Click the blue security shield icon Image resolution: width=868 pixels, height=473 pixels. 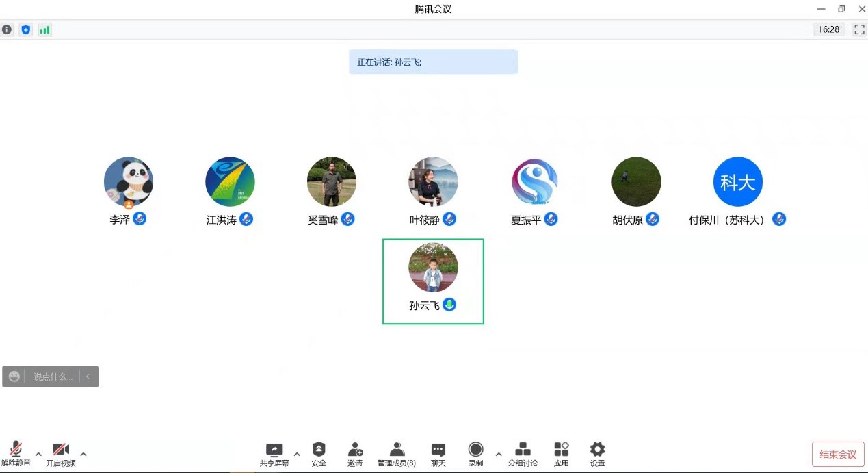pos(25,29)
